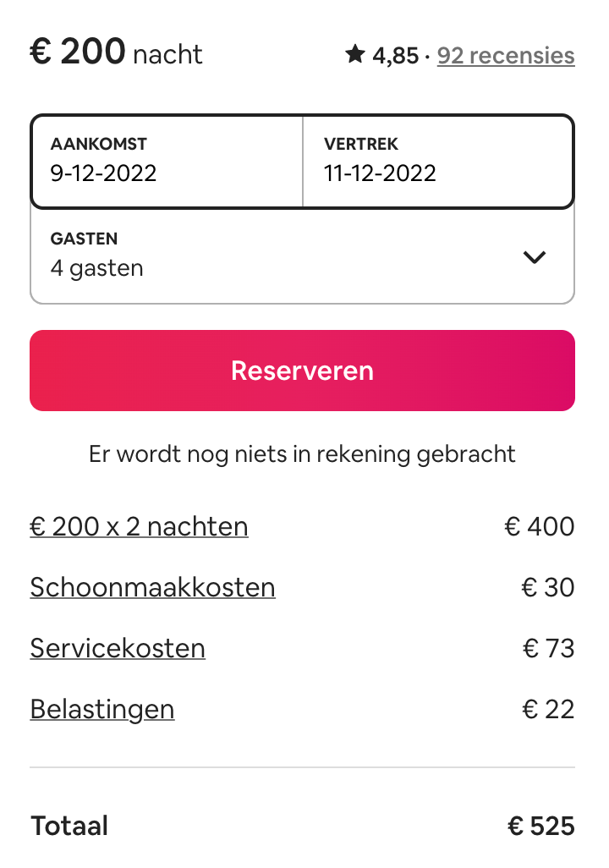This screenshot has width=609, height=868.
Task: Click the Reserveren button
Action: (x=302, y=371)
